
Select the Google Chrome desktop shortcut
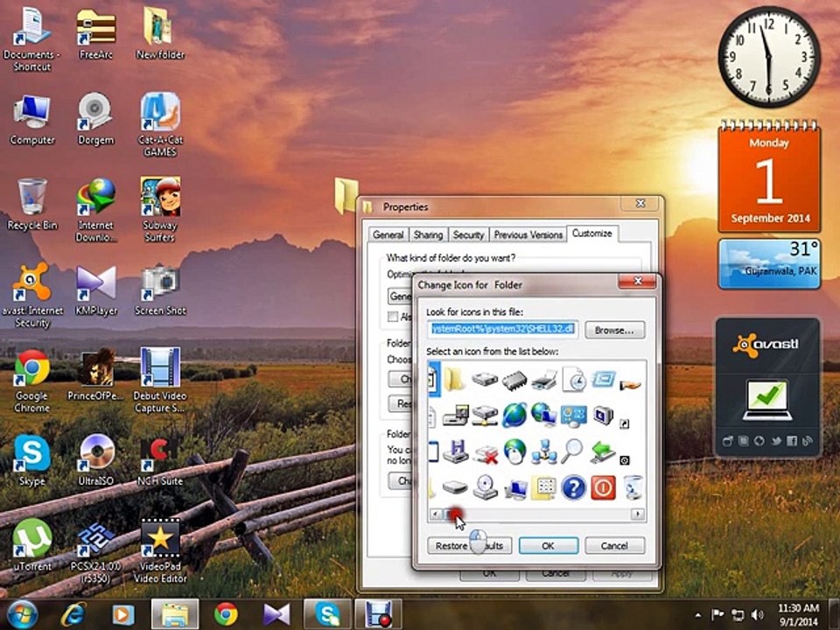pyautogui.click(x=32, y=381)
